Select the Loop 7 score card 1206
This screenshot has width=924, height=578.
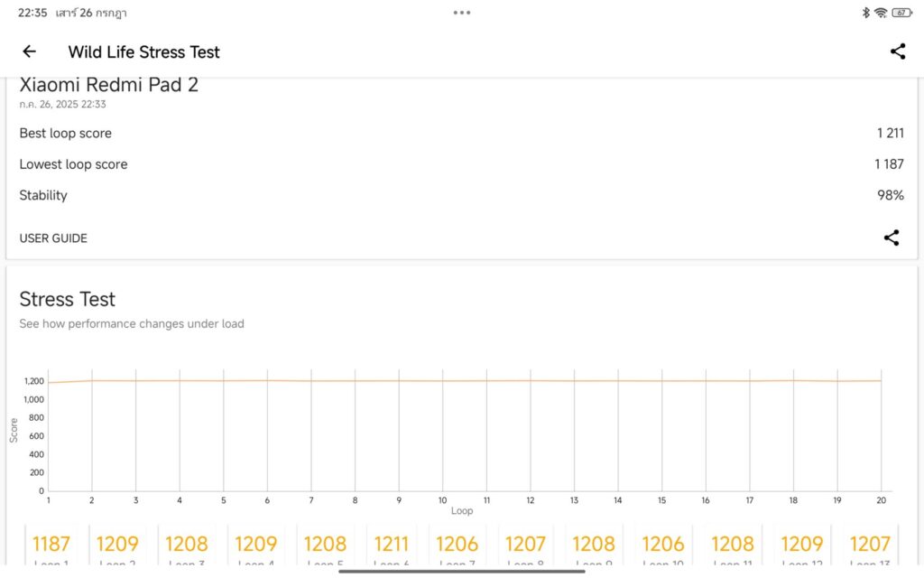click(x=457, y=545)
